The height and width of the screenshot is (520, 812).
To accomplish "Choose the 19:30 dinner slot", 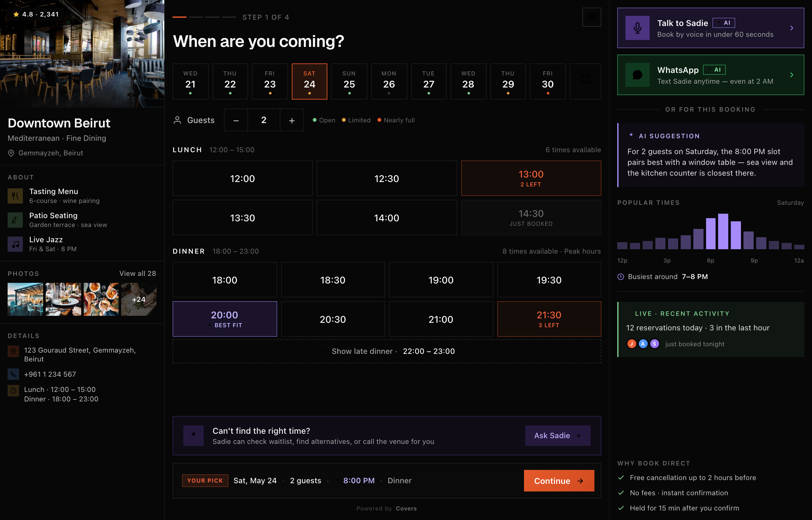I will pyautogui.click(x=549, y=280).
